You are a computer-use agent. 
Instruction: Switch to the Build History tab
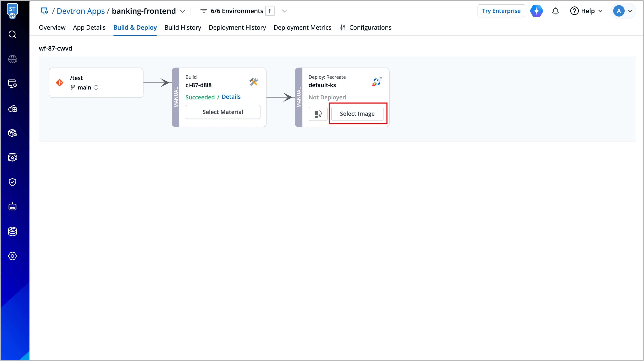[182, 28]
